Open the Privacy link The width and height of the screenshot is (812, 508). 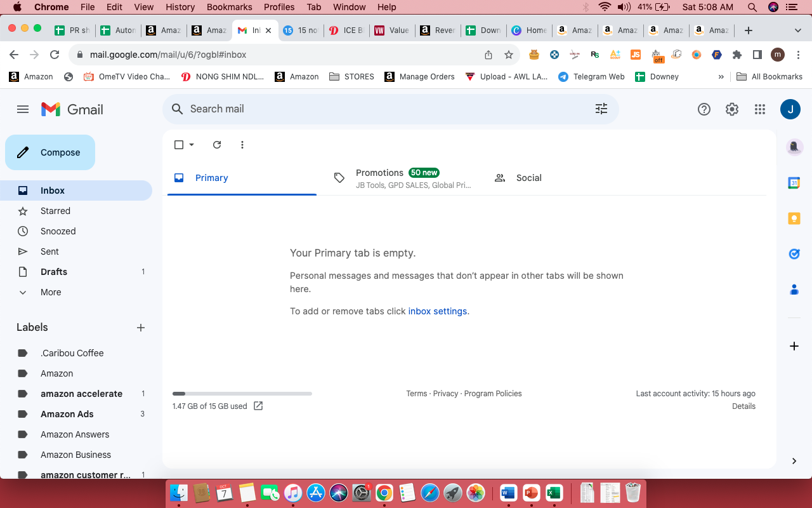tap(445, 394)
